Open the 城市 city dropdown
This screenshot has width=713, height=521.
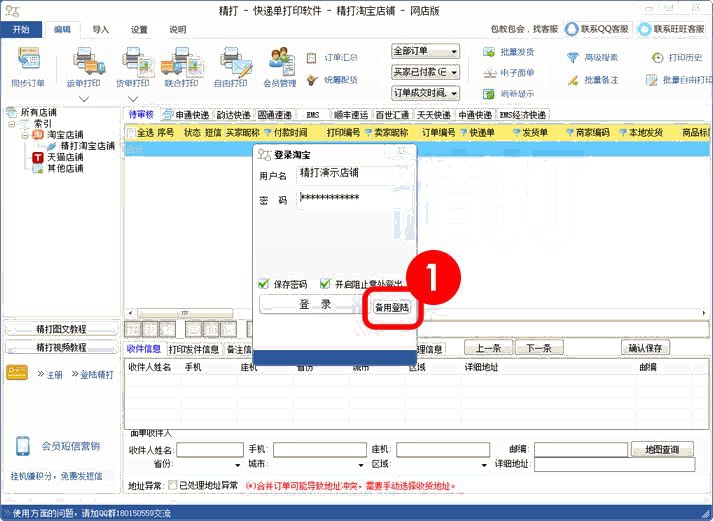[361, 465]
